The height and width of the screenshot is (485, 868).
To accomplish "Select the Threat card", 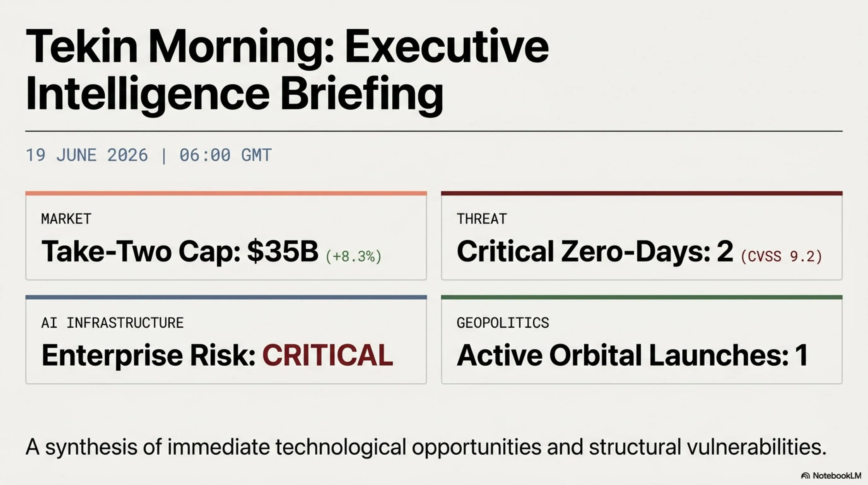I will [x=642, y=236].
